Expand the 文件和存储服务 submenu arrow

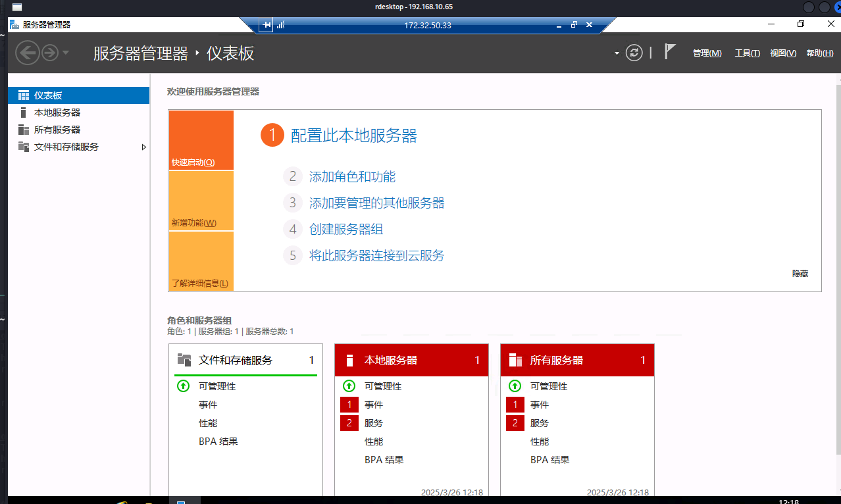[x=144, y=147]
